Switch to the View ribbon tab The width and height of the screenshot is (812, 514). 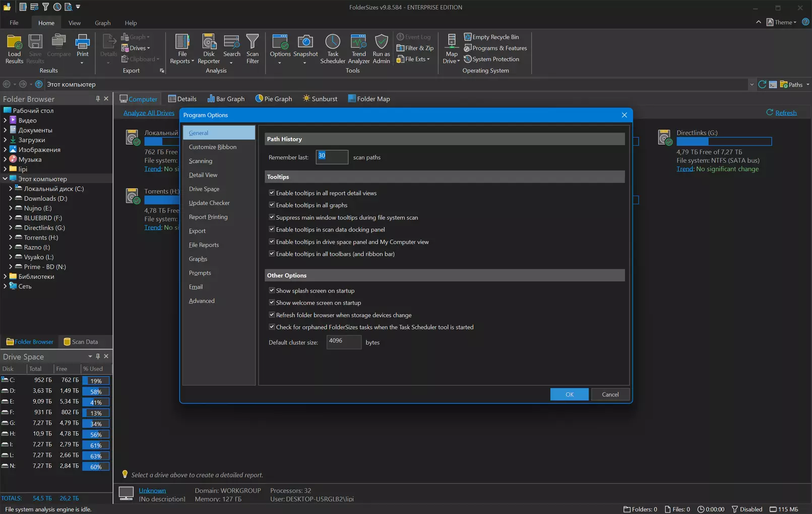75,23
